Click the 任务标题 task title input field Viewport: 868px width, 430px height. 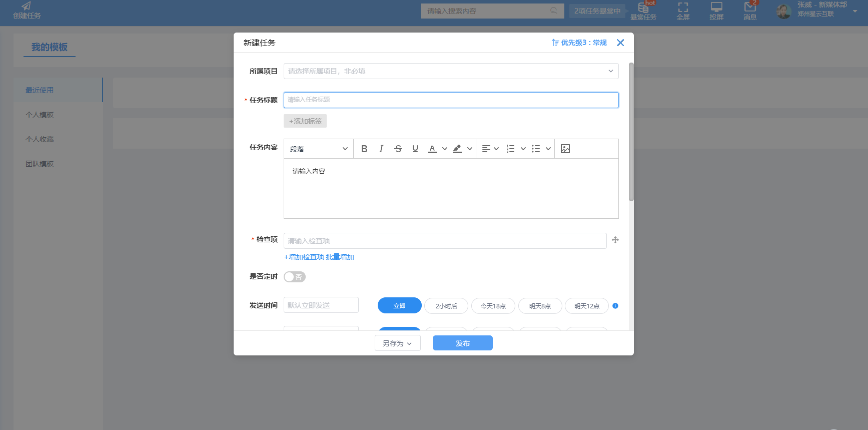[x=451, y=100]
